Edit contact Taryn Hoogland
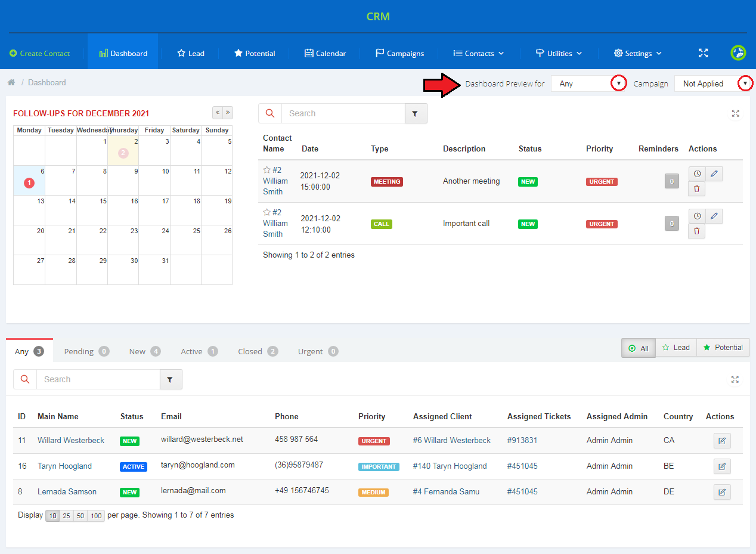 coord(722,466)
